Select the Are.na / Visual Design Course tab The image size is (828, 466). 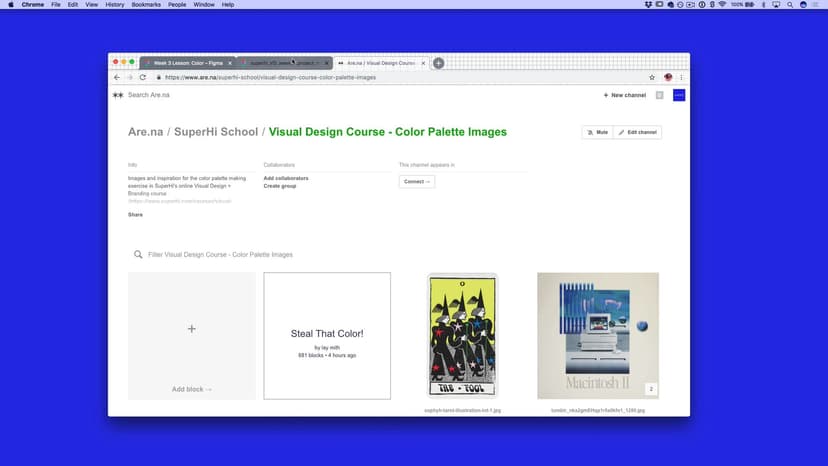pyautogui.click(x=381, y=63)
